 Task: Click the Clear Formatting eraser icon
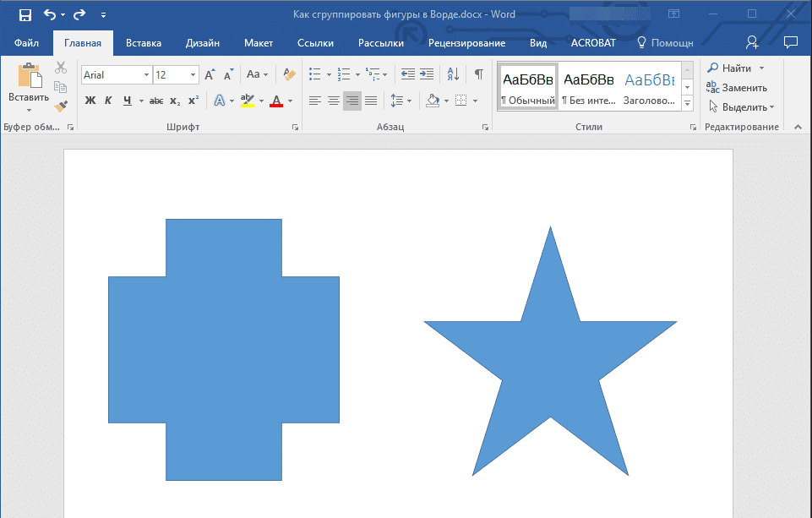click(290, 75)
